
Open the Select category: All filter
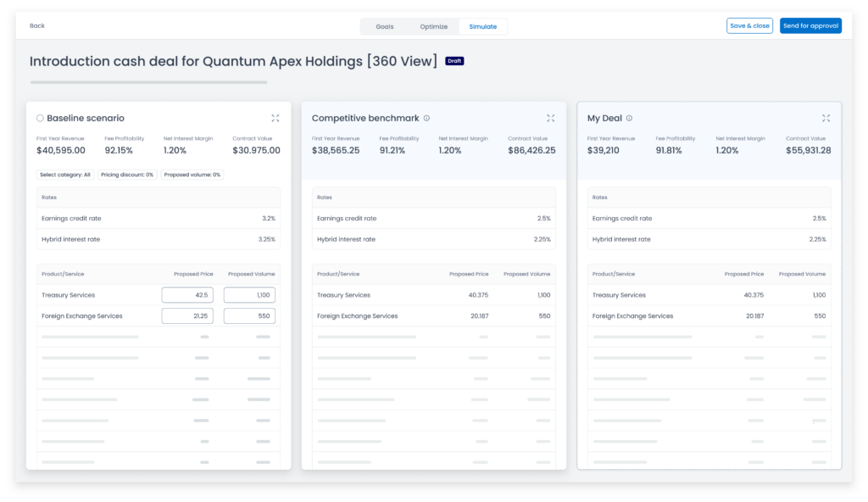pyautogui.click(x=65, y=175)
